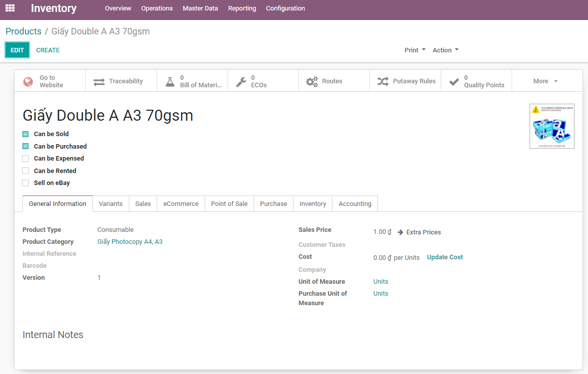Click the CREATE button
Image resolution: width=588 pixels, height=374 pixels.
coord(48,50)
